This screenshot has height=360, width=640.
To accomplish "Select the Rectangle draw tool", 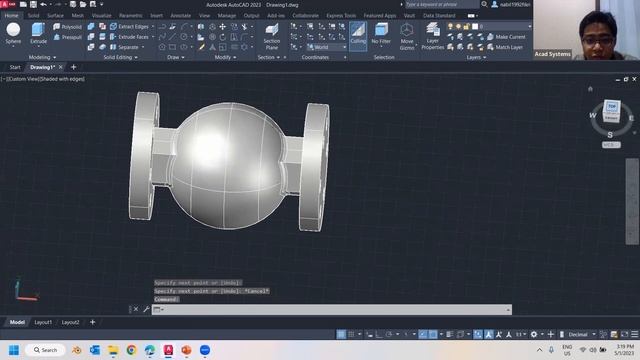I will click(172, 47).
